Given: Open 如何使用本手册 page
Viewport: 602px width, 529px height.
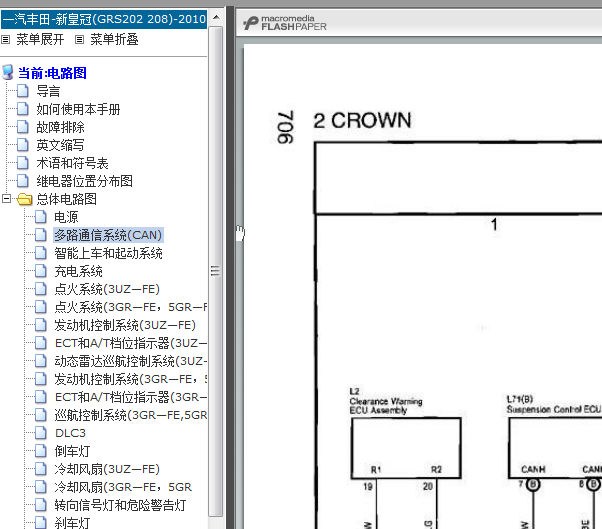Looking at the screenshot, I should coord(78,109).
